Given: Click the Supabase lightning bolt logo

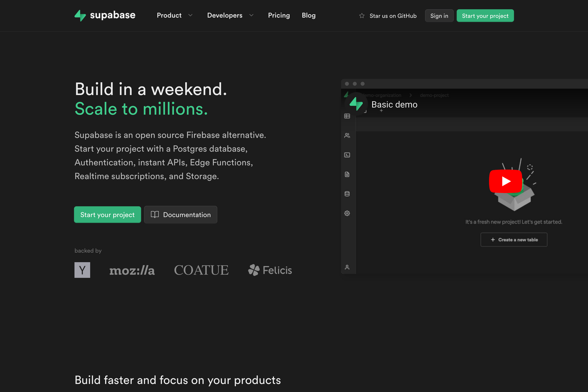Looking at the screenshot, I should point(80,16).
